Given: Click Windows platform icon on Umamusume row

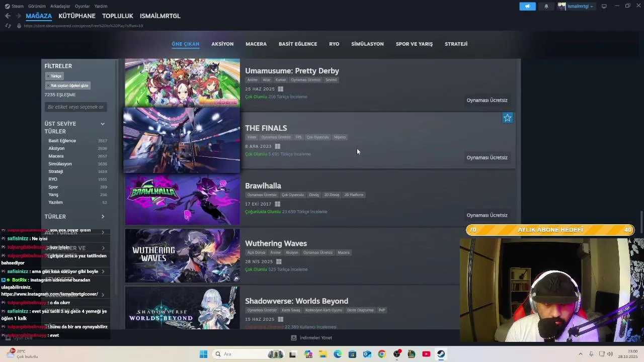Looking at the screenshot, I should click(280, 89).
